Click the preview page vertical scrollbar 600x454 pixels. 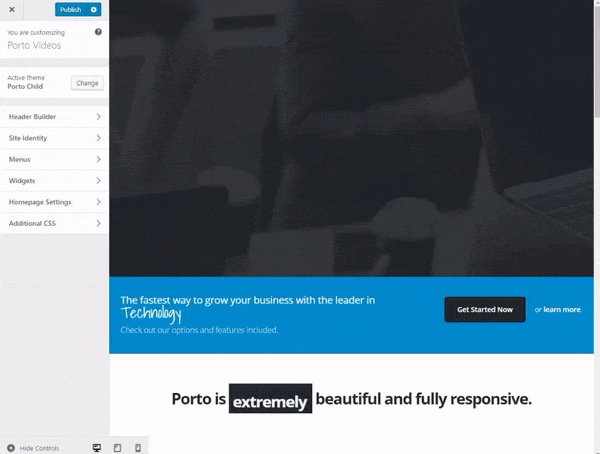[597, 57]
